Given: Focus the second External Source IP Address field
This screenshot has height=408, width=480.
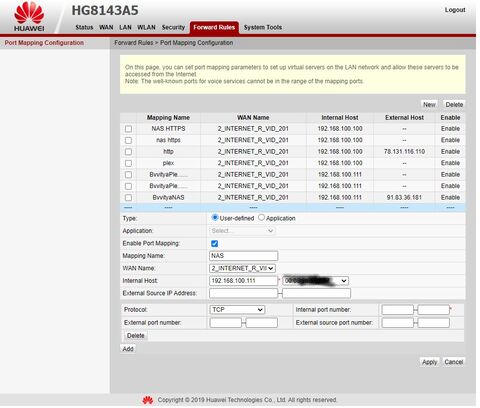Looking at the screenshot, I should click(x=317, y=293).
